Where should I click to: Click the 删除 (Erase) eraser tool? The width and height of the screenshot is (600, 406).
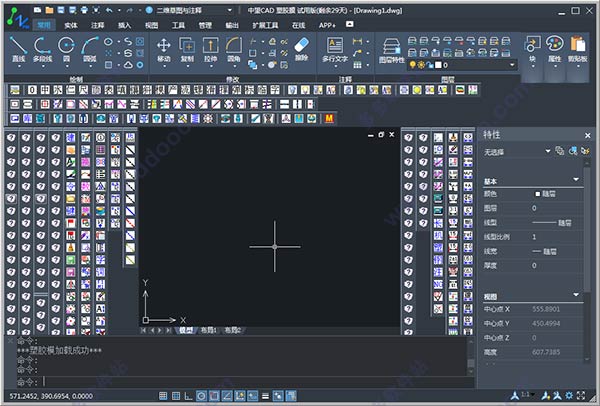point(302,49)
